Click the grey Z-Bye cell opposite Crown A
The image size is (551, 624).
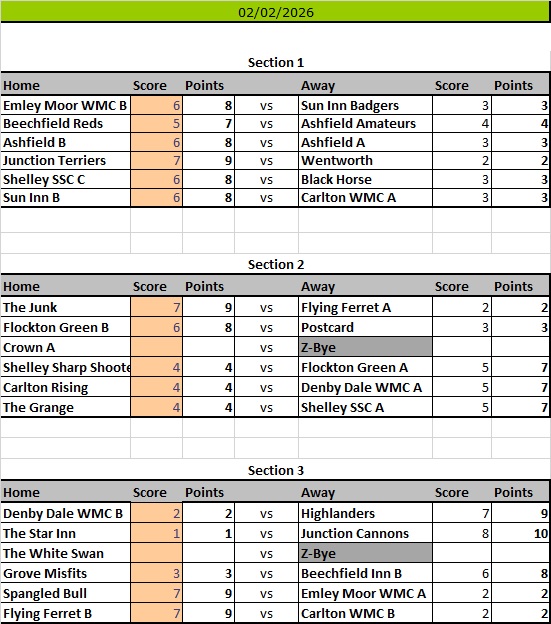365,347
